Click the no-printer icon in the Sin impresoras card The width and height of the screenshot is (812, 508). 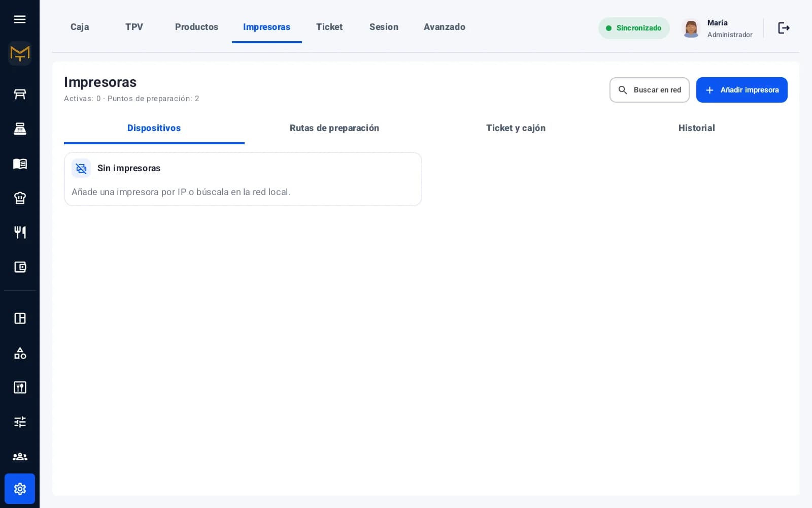[81, 168]
